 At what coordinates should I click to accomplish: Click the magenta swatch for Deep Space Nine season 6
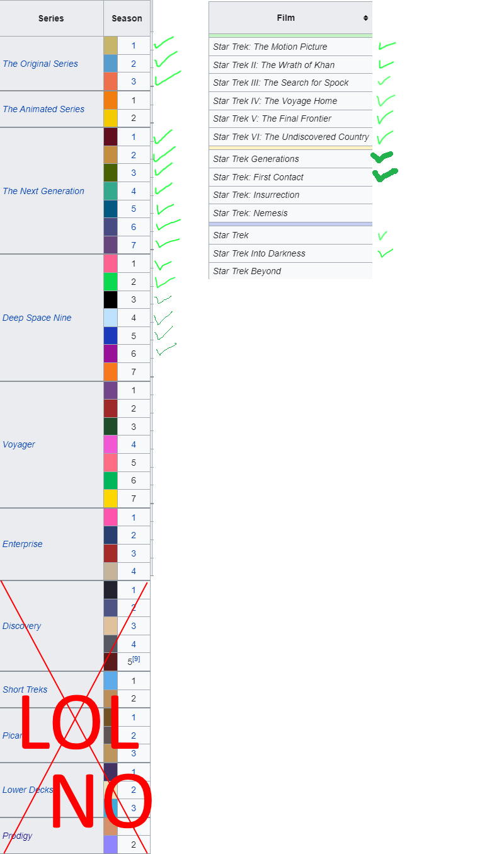(110, 354)
